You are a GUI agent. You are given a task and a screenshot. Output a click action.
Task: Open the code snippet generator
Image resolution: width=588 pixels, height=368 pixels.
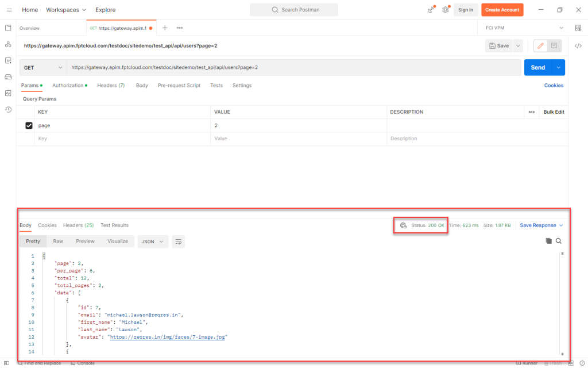coord(578,45)
